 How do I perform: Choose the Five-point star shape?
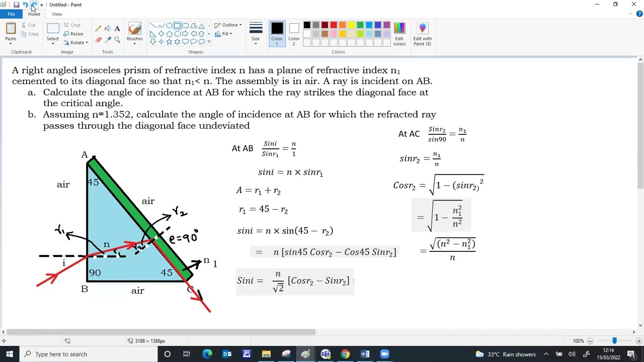click(169, 42)
